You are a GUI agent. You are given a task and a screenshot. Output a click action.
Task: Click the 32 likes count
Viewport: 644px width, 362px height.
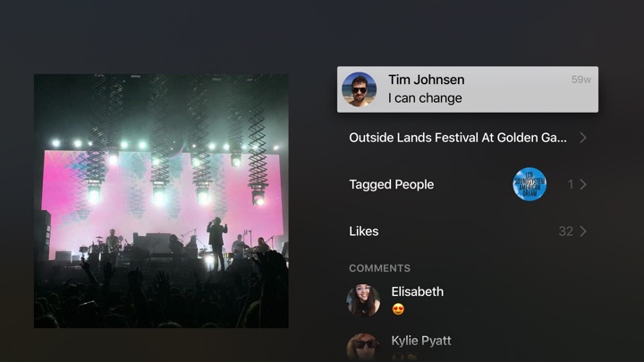point(565,232)
